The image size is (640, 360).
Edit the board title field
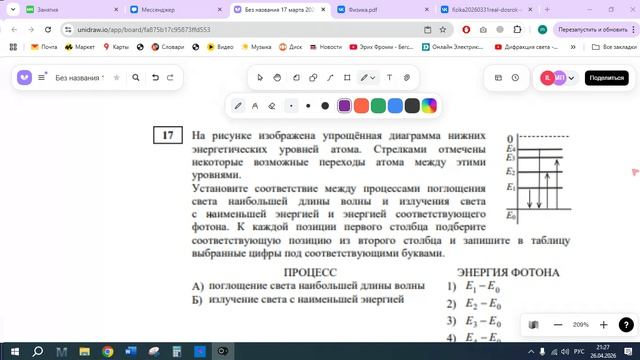pyautogui.click(x=80, y=78)
